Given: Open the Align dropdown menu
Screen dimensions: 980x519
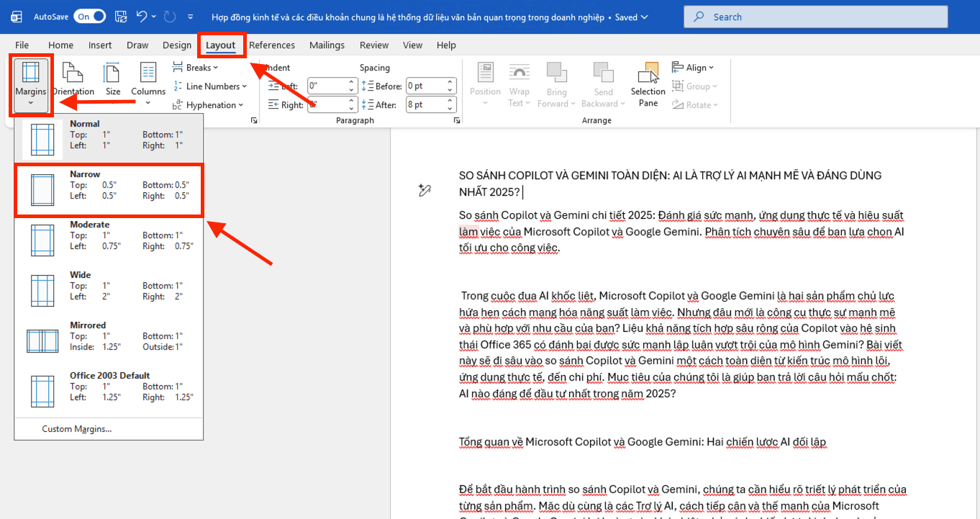Looking at the screenshot, I should pyautogui.click(x=692, y=68).
